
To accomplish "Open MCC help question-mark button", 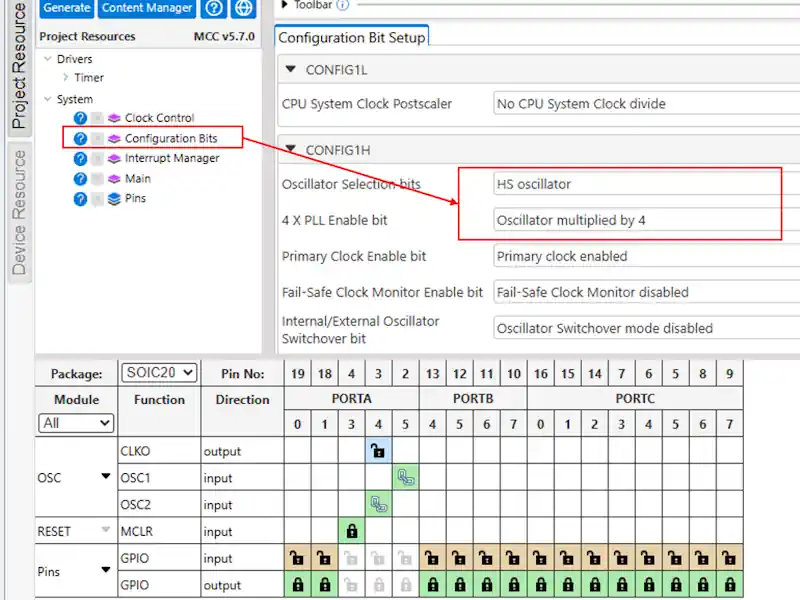I will click(214, 8).
